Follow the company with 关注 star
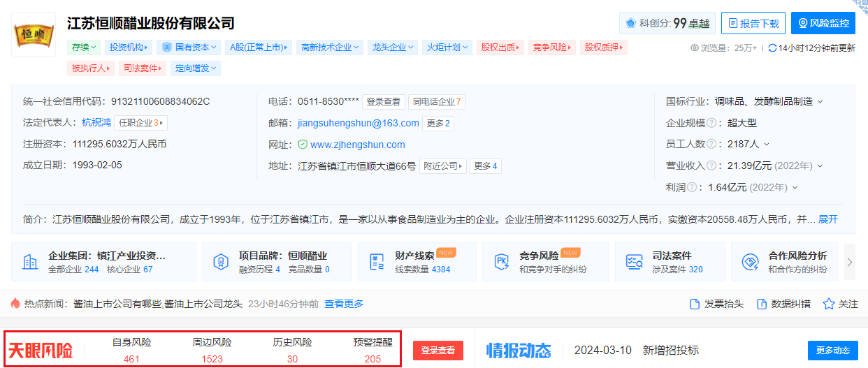This screenshot has width=868, height=368. pos(840,304)
